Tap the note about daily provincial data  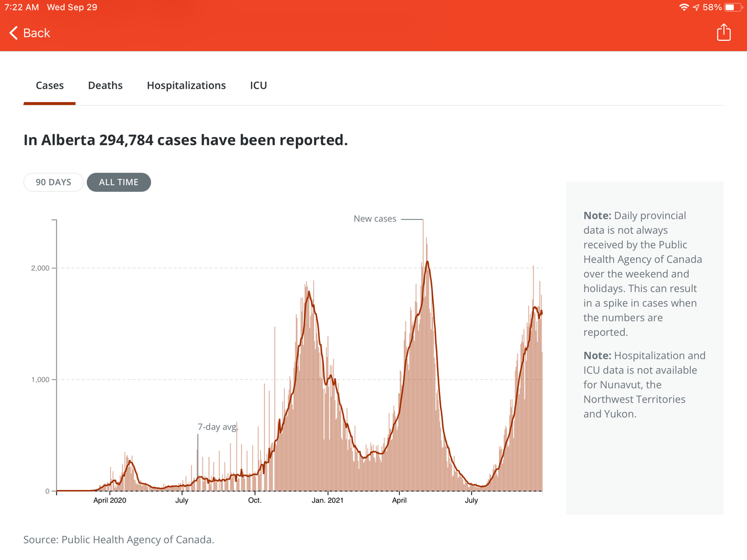(643, 274)
